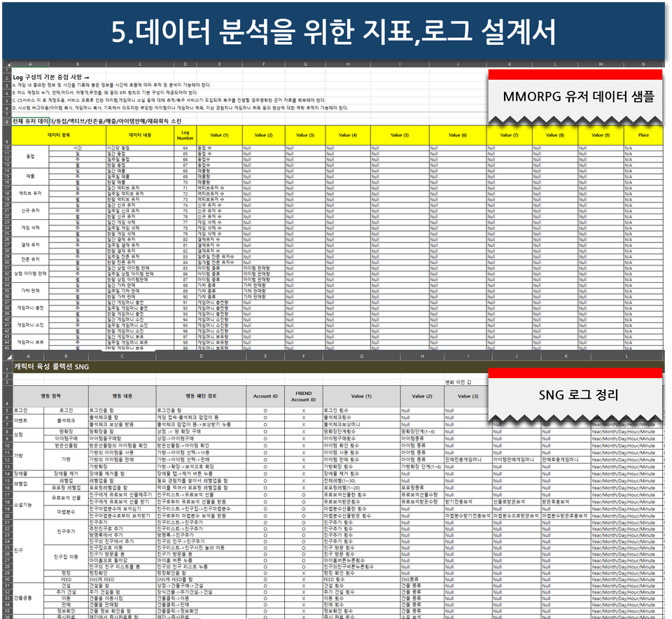Click the yellow 'Value (6)' header
This screenshot has width=672, height=619.
coord(458,135)
